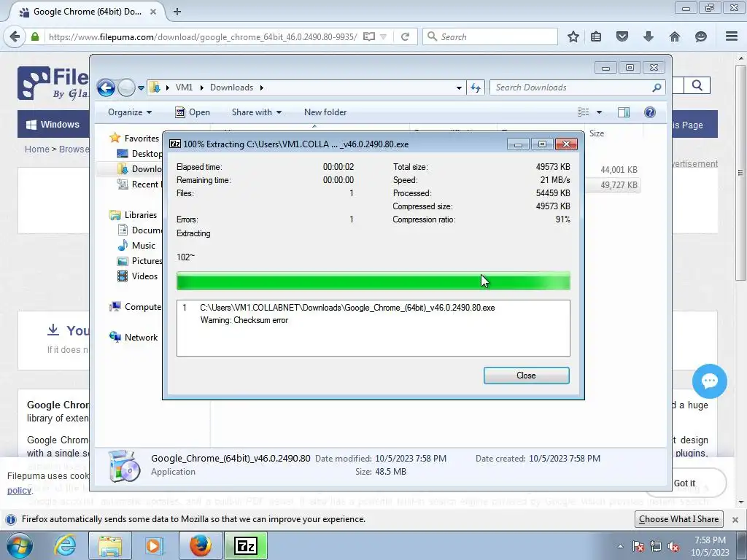This screenshot has width=747, height=560.
Task: Click New folder in Explorer toolbar
Action: (325, 112)
